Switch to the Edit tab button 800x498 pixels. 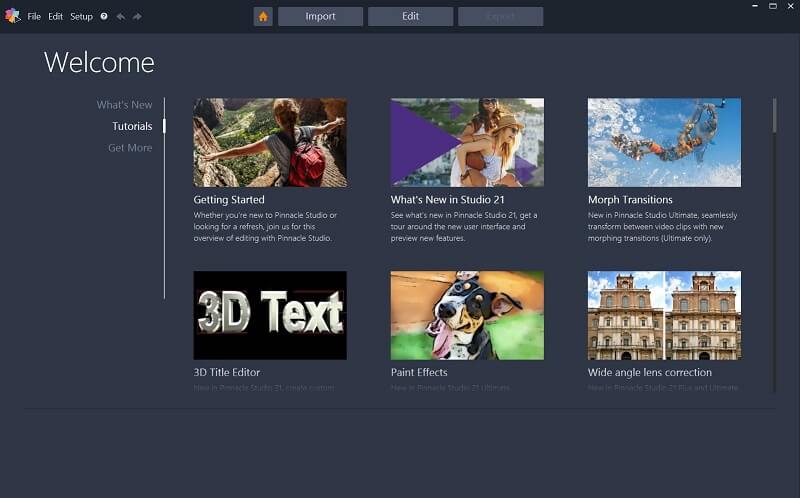[x=410, y=16]
